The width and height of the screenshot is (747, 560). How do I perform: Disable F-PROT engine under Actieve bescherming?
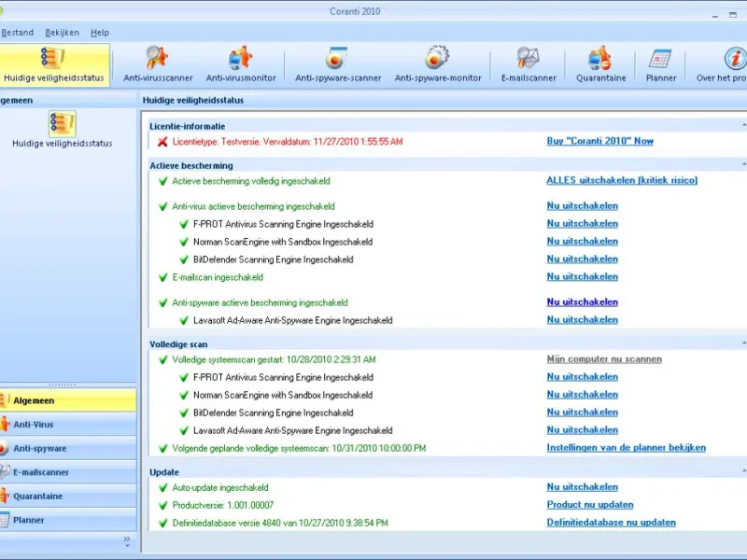582,224
